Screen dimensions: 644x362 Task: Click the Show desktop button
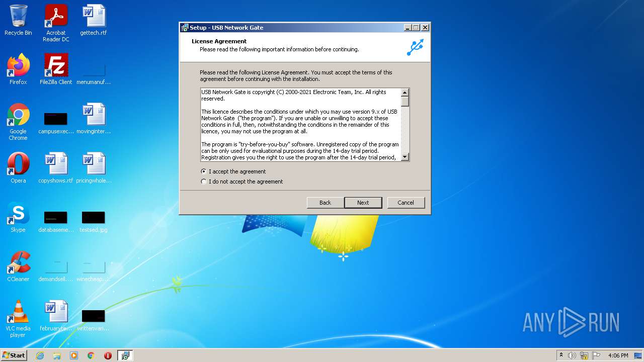(x=638, y=355)
